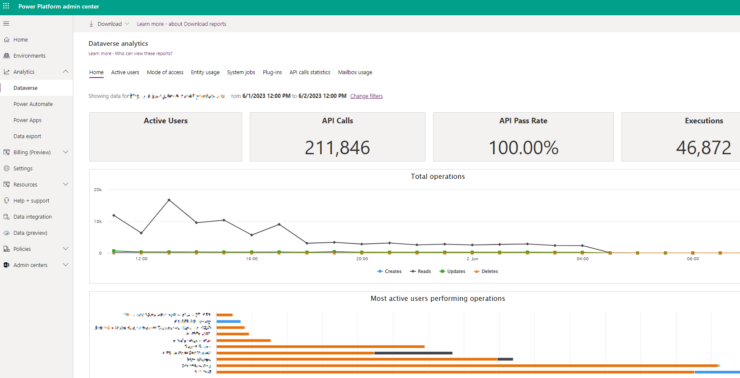Click the 6/1/2023 12:00 PM start date
The image size is (740, 378).
coord(266,96)
